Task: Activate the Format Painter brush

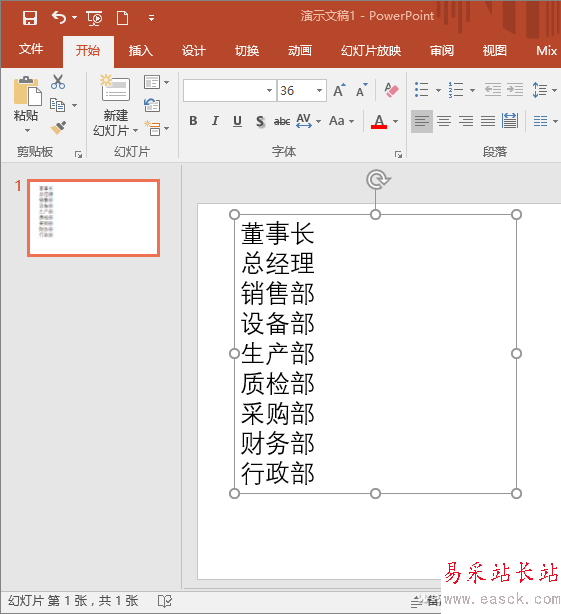Action: point(58,128)
